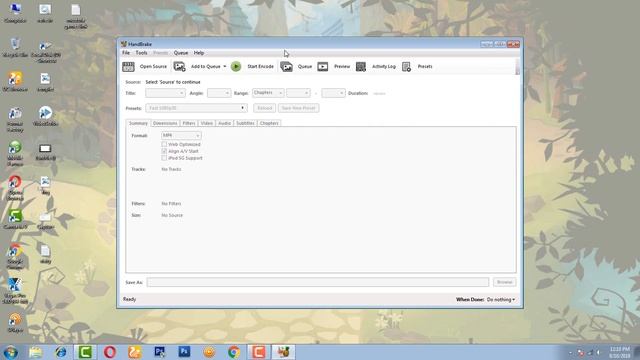
Task: Open the Help menu
Action: [x=199, y=53]
